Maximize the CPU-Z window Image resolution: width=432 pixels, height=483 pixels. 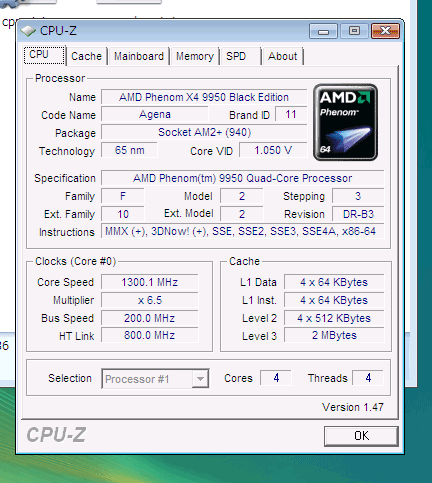[354, 31]
